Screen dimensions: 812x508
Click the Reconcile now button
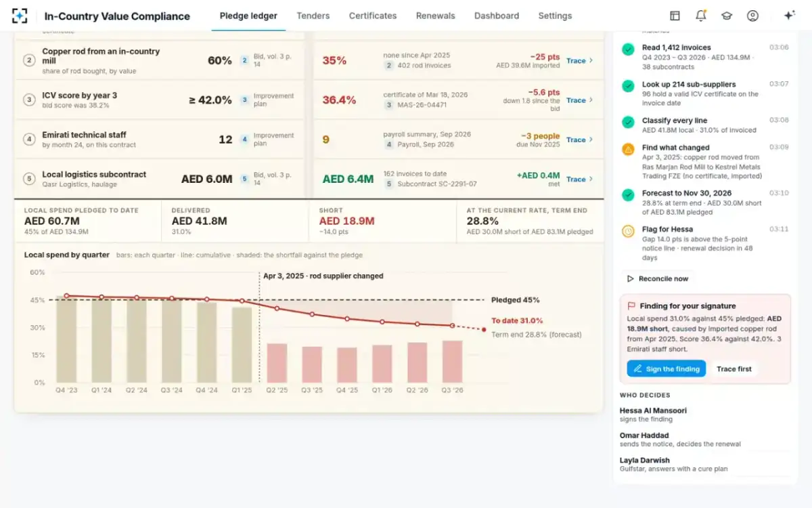[658, 278]
